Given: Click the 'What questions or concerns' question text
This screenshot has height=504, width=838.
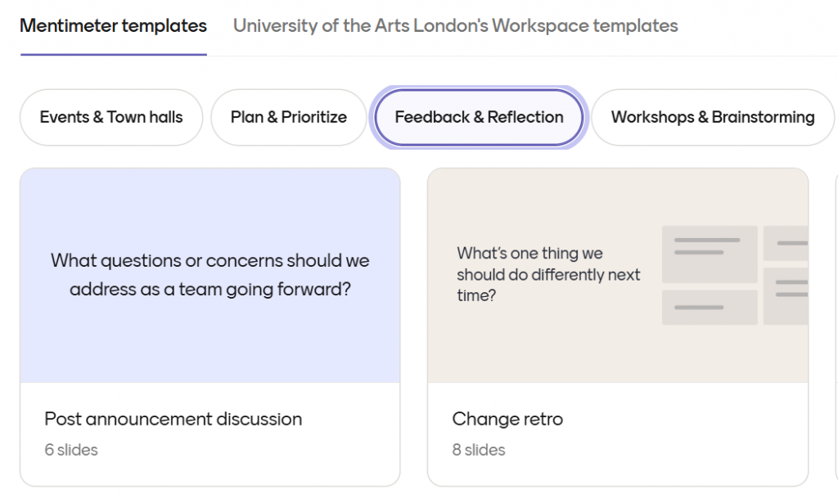Looking at the screenshot, I should [210, 275].
